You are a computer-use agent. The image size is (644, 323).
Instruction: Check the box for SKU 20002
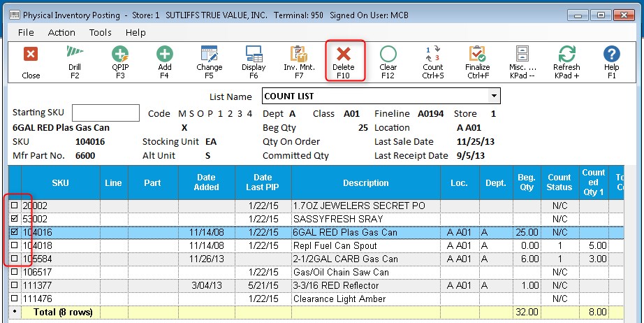[14, 206]
